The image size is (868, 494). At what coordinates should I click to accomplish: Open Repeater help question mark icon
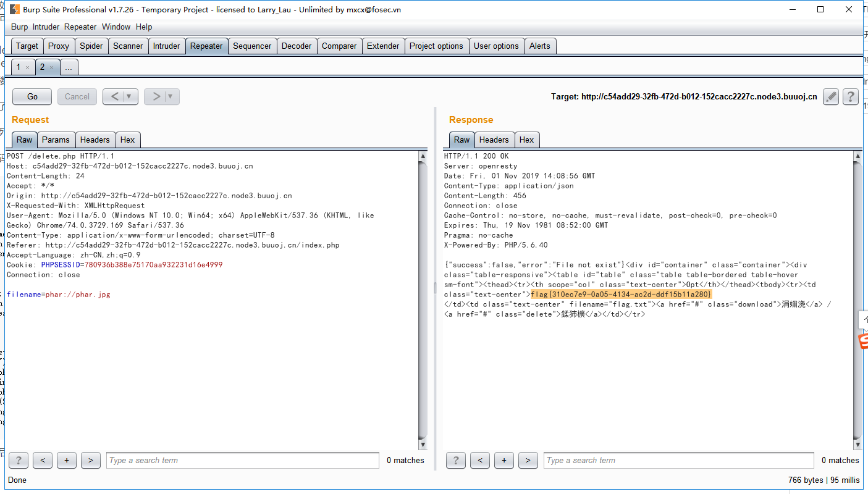tap(851, 96)
